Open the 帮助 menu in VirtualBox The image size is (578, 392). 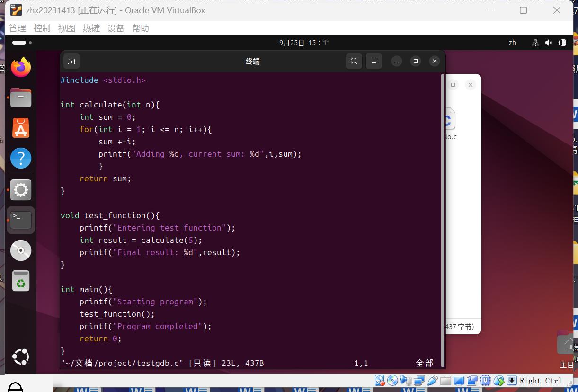tap(141, 28)
